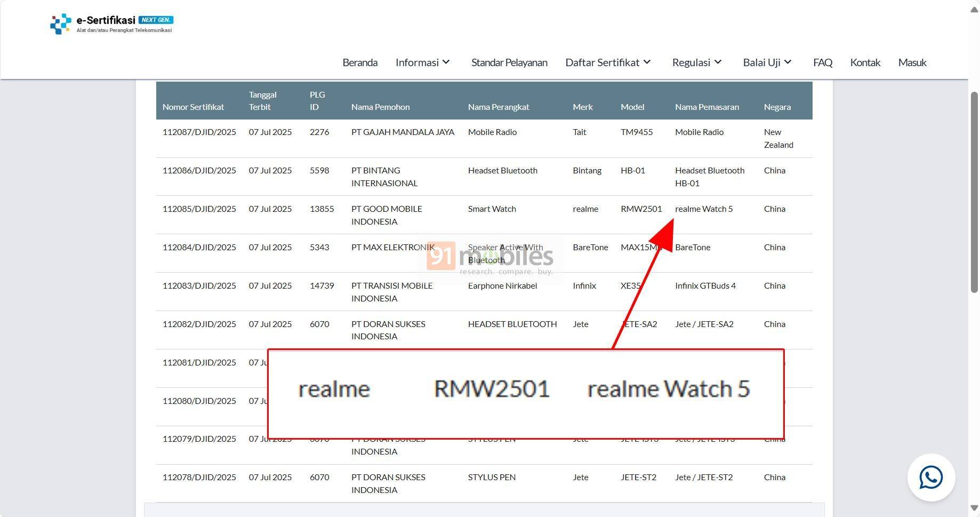Viewport: 980px width, 517px height.
Task: Click the PLG ID column header
Action: [317, 100]
